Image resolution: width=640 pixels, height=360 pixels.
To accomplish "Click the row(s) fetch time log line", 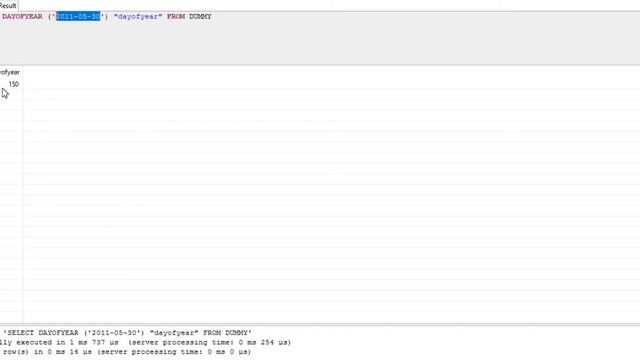I will tap(127, 352).
